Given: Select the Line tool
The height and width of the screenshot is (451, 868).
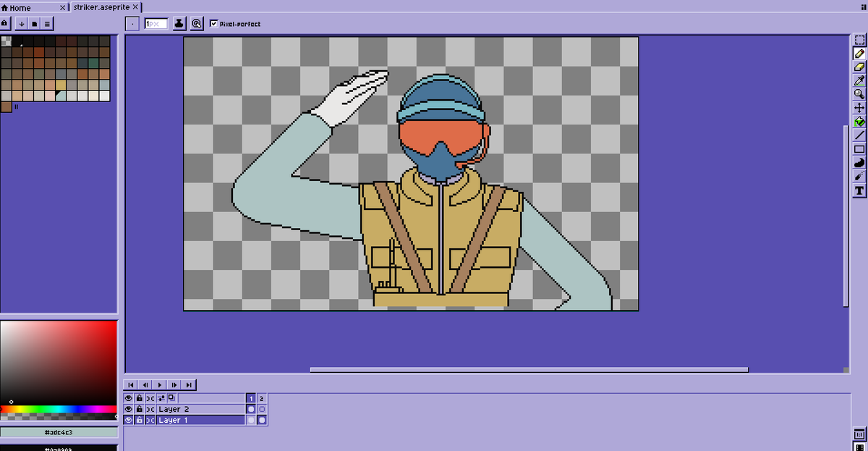Looking at the screenshot, I should click(859, 135).
